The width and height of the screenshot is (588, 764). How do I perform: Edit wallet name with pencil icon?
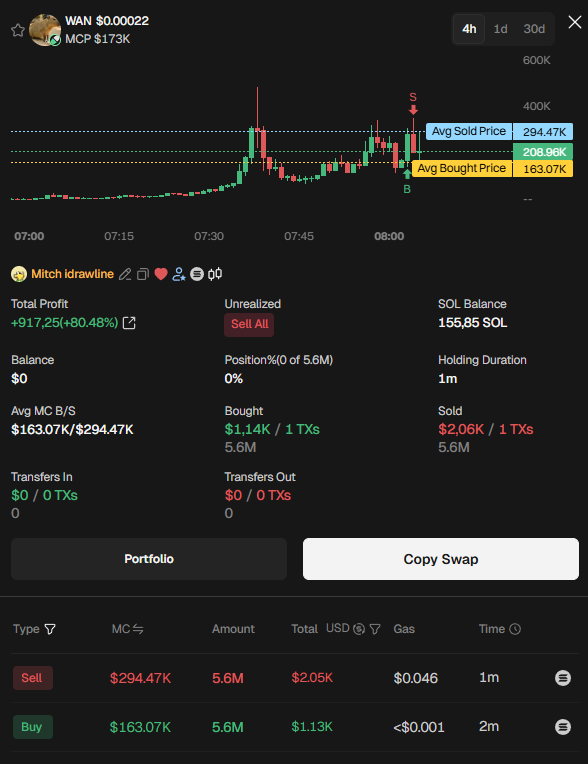click(x=125, y=274)
